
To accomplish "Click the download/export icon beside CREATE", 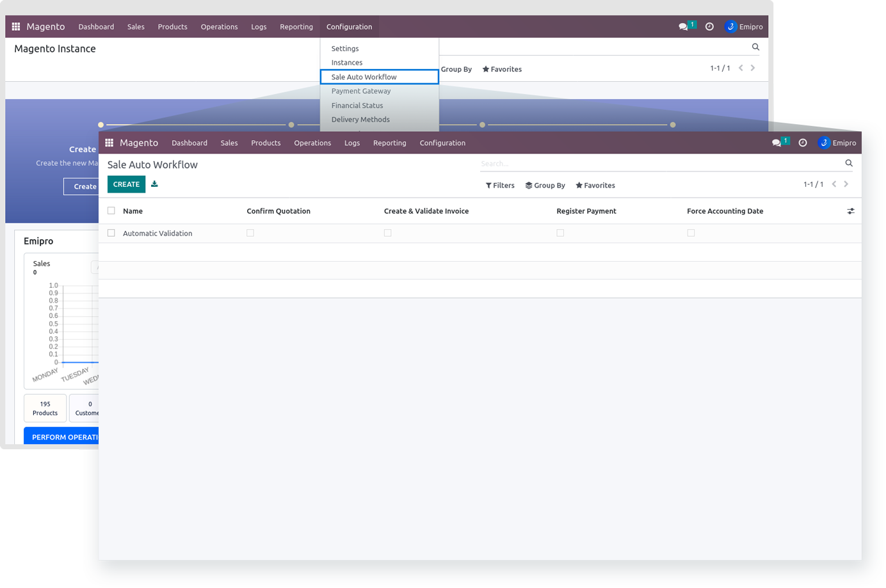I will point(154,184).
